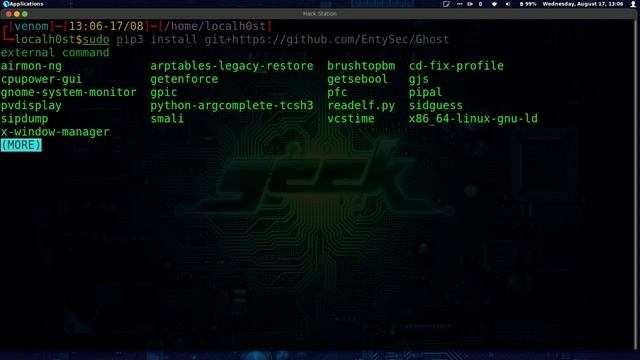Open the volume speaker indicator
The height and width of the screenshot is (360, 640).
coord(508,4)
